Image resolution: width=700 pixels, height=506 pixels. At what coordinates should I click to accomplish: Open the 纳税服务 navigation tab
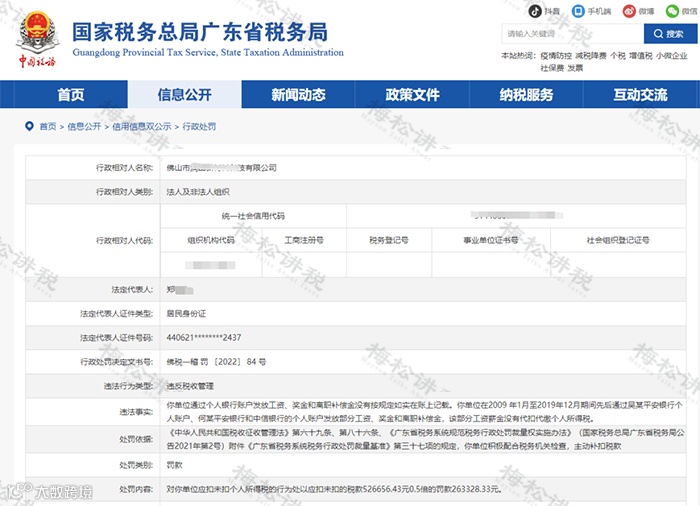point(526,95)
